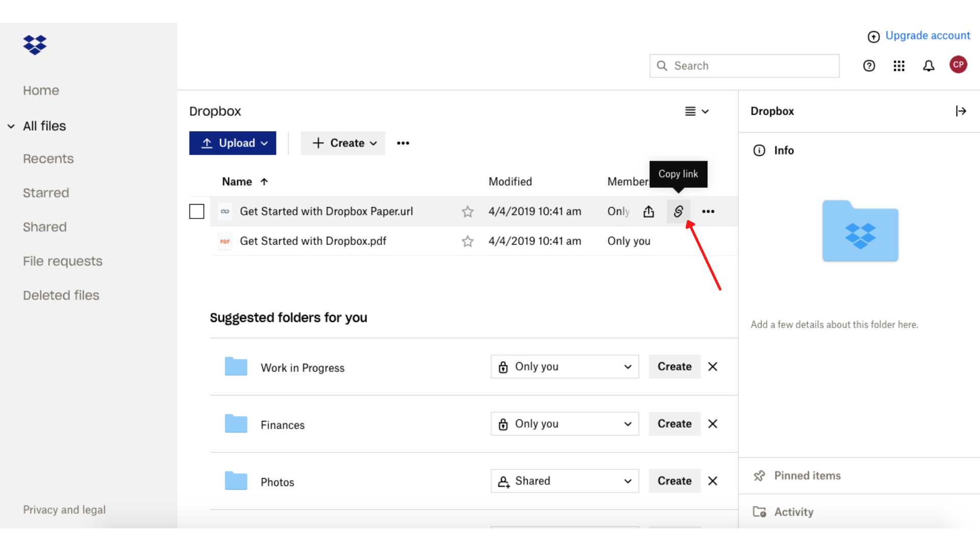This screenshot has width=980, height=551.
Task: Expand the view options menu next to Dropbox title
Action: (x=696, y=111)
